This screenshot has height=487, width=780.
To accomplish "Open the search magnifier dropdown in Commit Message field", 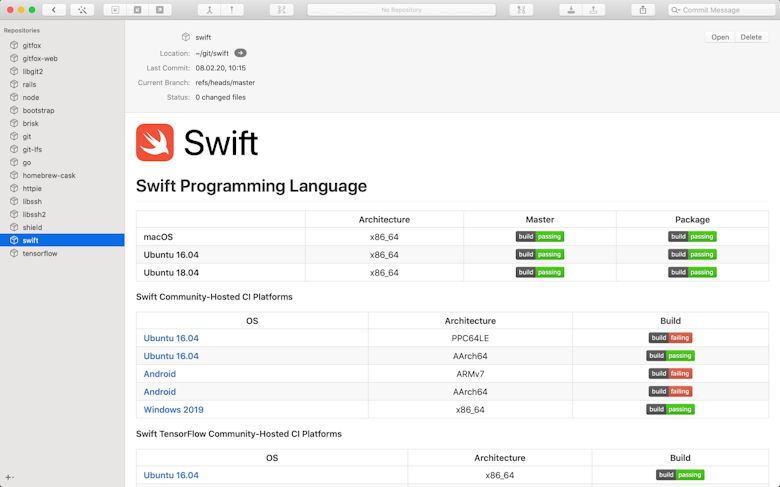I will click(676, 10).
